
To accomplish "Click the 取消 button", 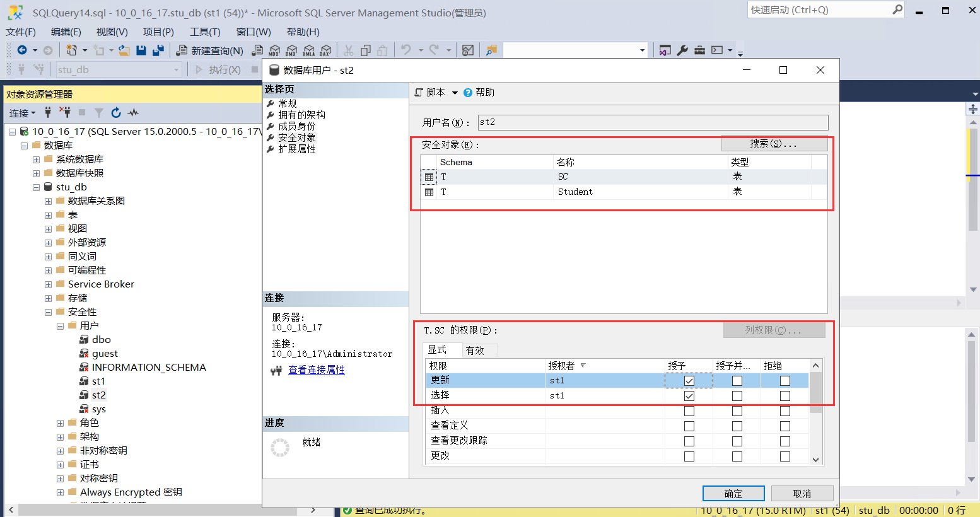I will (802, 494).
